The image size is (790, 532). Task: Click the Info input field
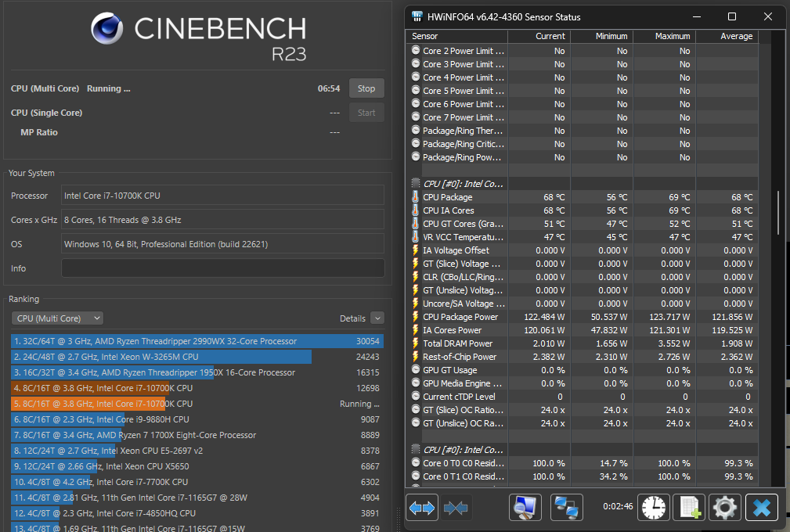(x=222, y=268)
